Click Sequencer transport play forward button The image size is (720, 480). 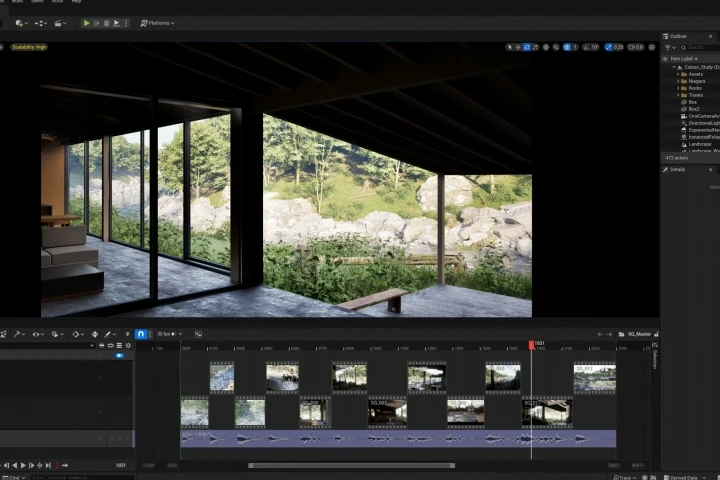click(23, 465)
